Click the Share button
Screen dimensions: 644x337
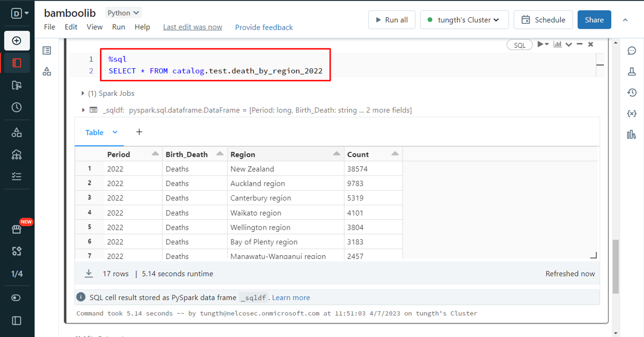coord(594,20)
